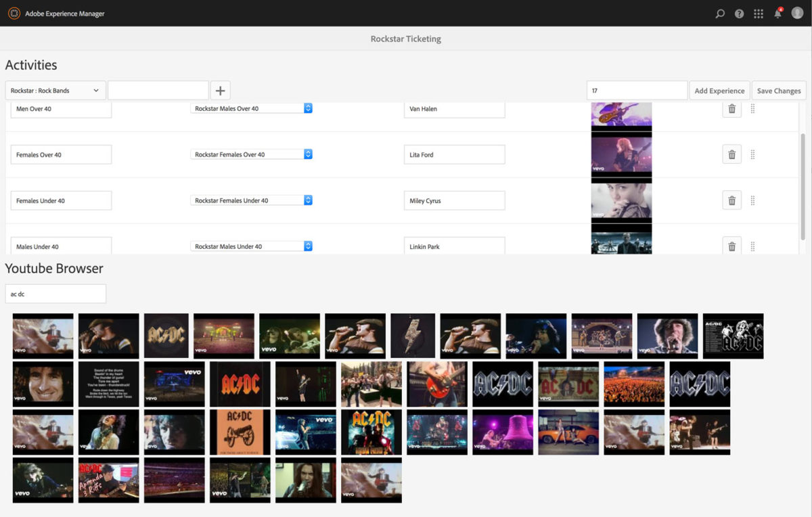Select the Linkin Park video thumbnail
This screenshot has width=812, height=517.
621,239
